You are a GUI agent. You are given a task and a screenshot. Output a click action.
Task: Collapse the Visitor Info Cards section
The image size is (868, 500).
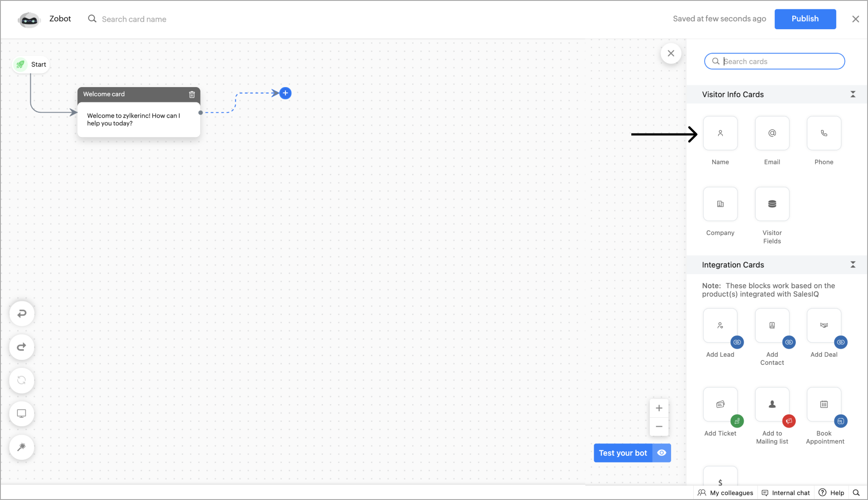click(853, 95)
